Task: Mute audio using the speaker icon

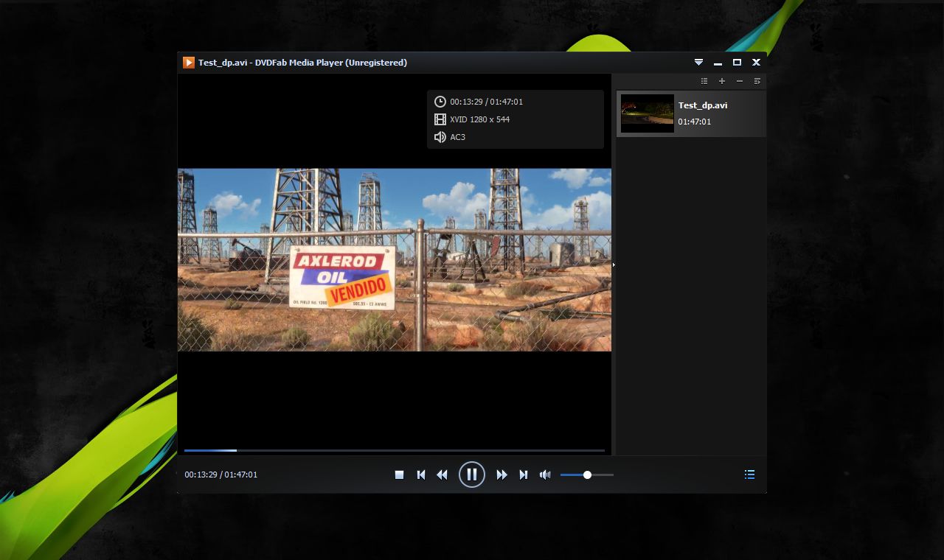Action: coord(545,475)
